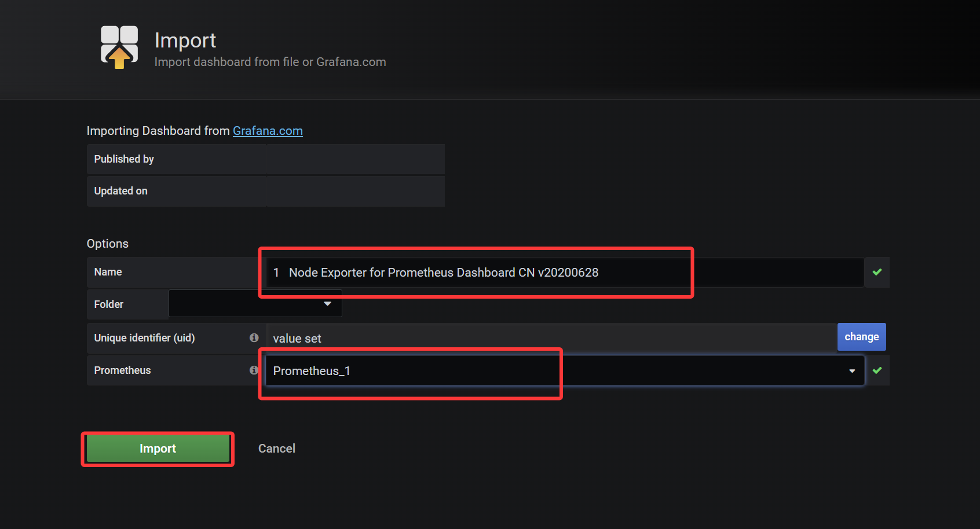Image resolution: width=980 pixels, height=529 pixels.
Task: Open the Folder dropdown
Action: point(255,304)
